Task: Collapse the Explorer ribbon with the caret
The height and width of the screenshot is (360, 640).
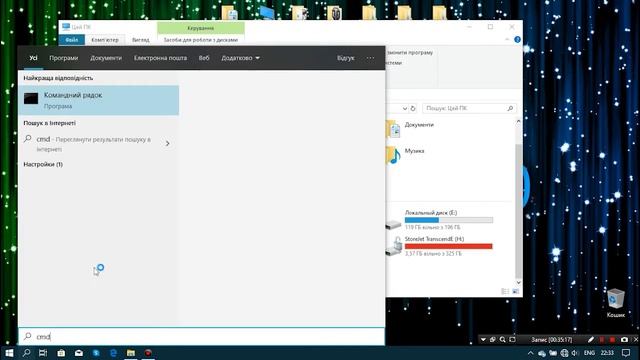Action: [x=507, y=40]
